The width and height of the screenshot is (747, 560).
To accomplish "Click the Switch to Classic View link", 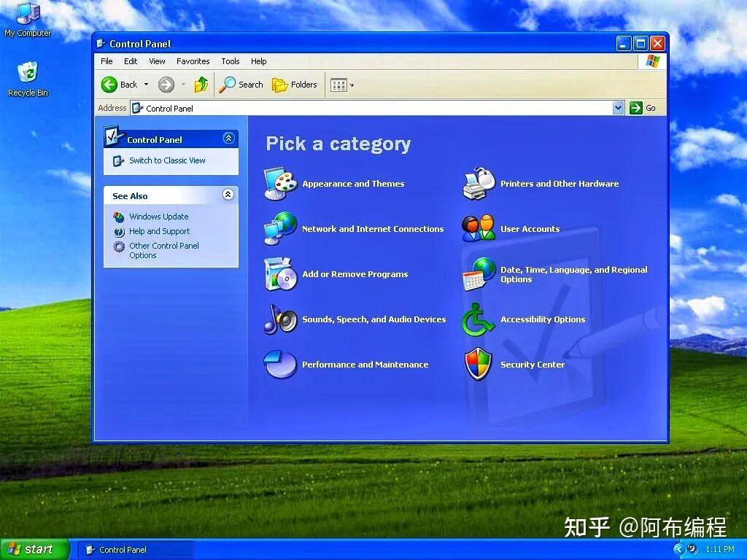I will pyautogui.click(x=167, y=160).
